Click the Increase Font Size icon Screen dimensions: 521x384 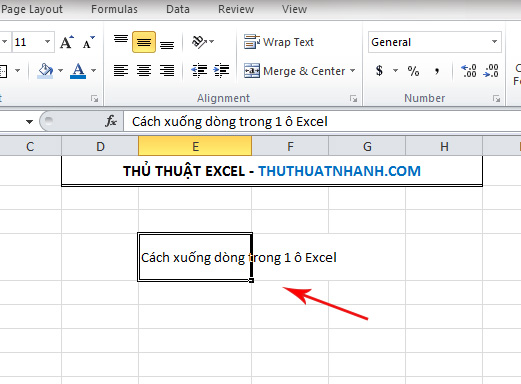67,42
